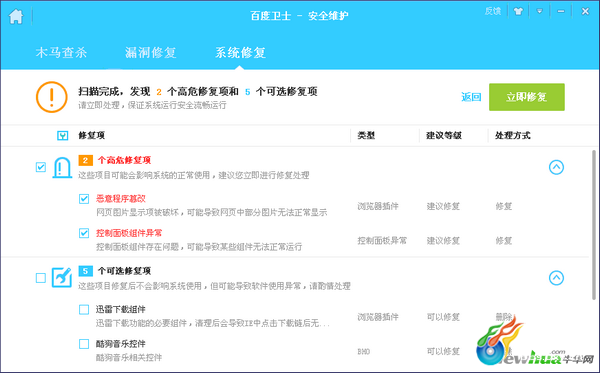The height and width of the screenshot is (373, 600).
Task: Switch to the 漏洞修复 tab
Action: tap(150, 52)
